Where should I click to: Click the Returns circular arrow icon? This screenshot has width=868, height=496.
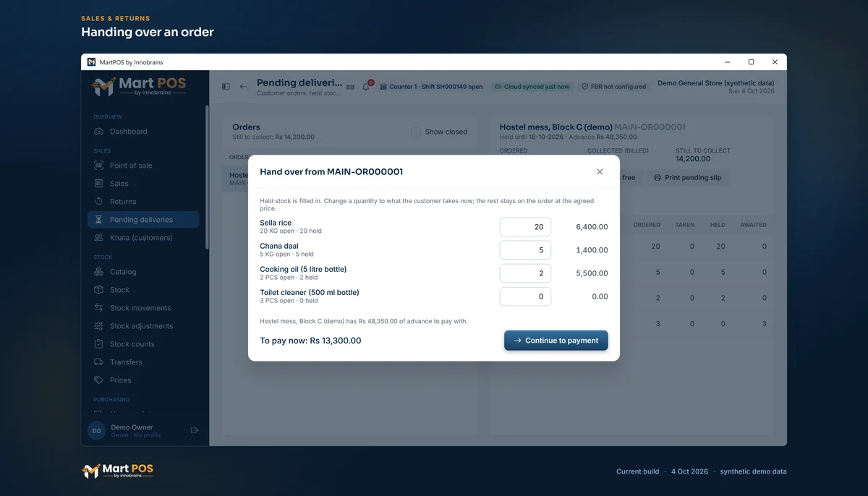pyautogui.click(x=98, y=202)
